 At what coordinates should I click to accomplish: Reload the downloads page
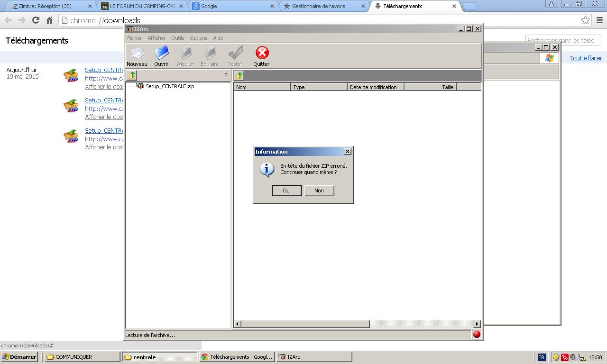tap(36, 20)
